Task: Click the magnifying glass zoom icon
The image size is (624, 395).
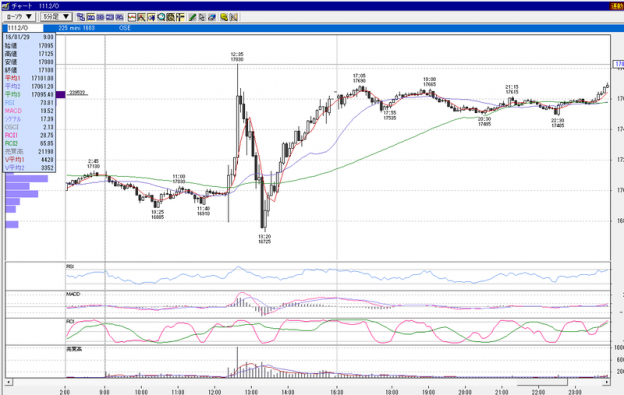Action: click(x=161, y=17)
